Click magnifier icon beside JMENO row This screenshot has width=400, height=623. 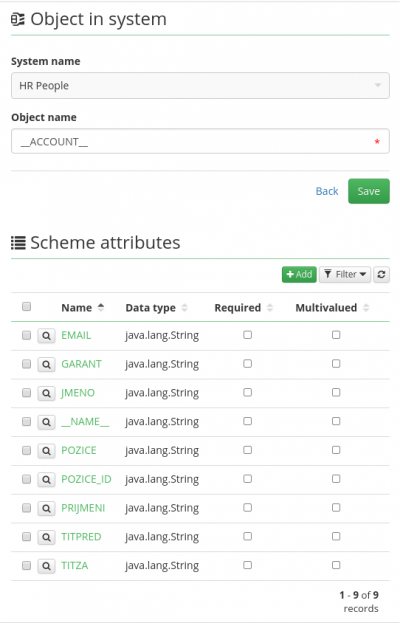pos(46,393)
